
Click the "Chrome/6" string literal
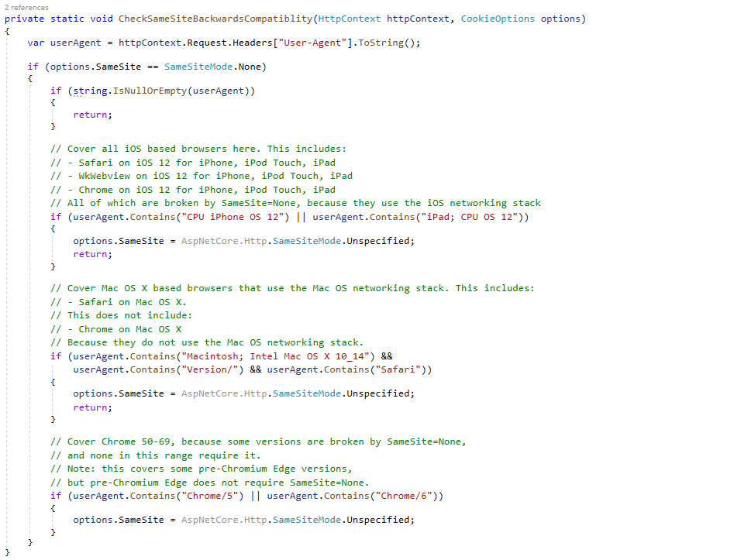404,496
